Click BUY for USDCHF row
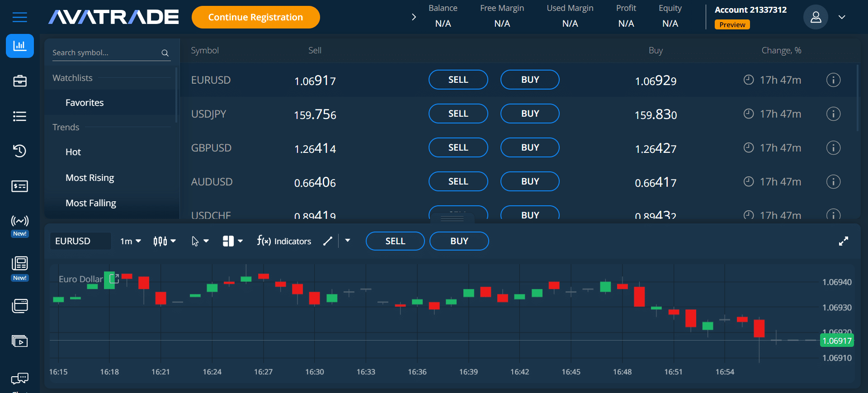868x393 pixels. point(530,213)
